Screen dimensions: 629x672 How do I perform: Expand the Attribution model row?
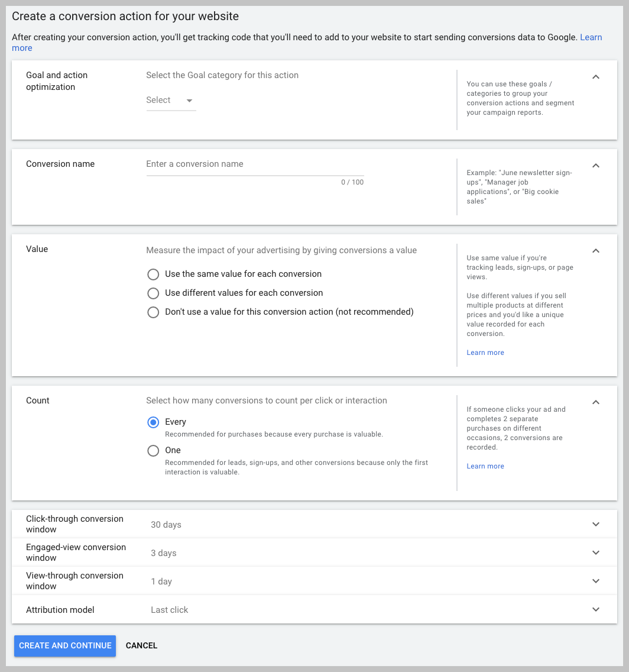pos(596,609)
